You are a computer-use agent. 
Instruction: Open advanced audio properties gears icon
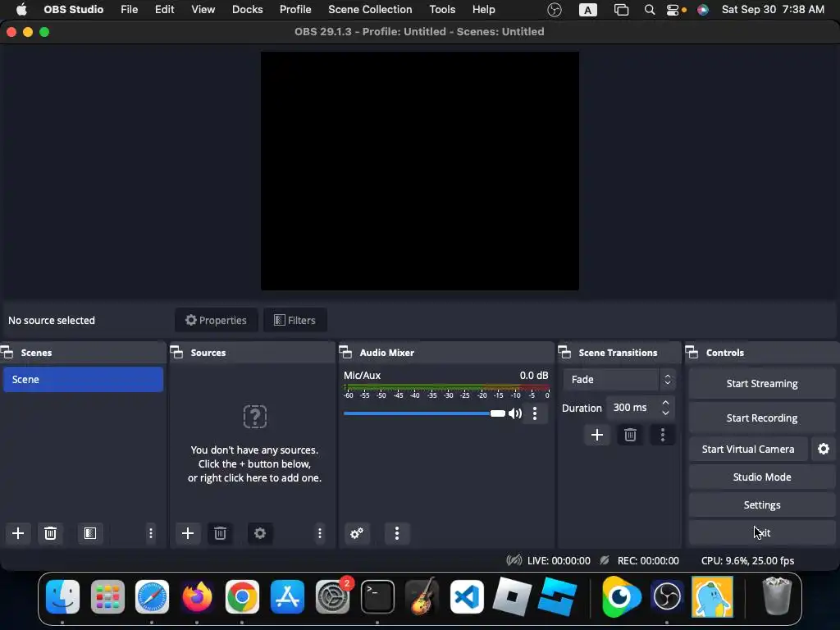pos(357,533)
